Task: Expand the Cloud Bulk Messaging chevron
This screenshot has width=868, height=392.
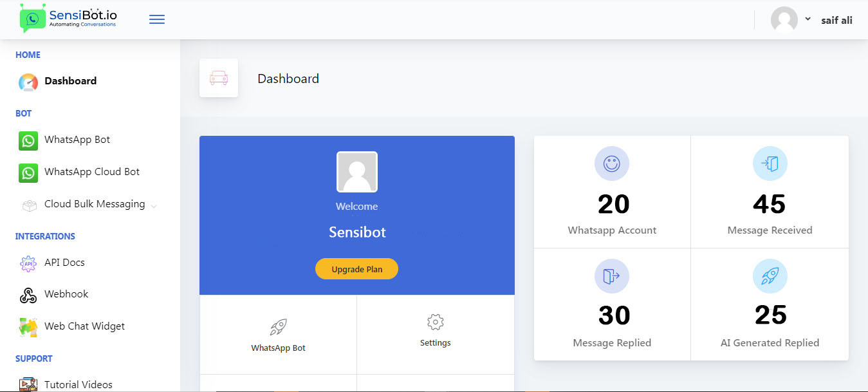Action: click(153, 206)
